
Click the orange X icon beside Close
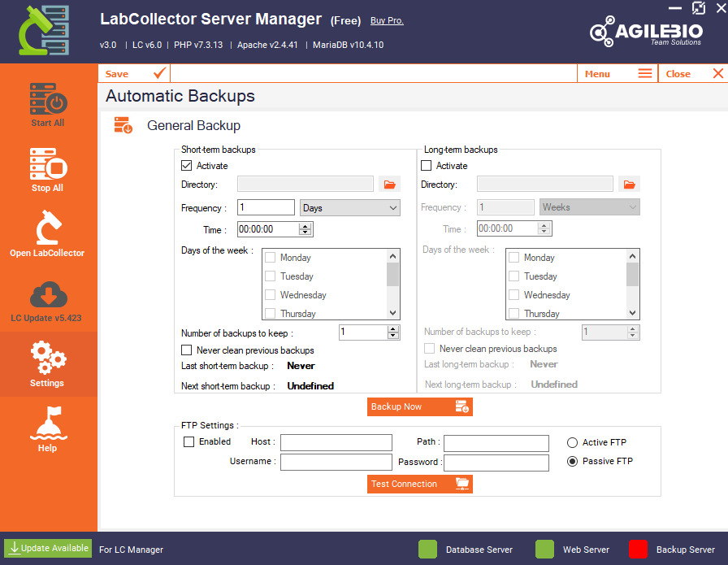(x=718, y=73)
